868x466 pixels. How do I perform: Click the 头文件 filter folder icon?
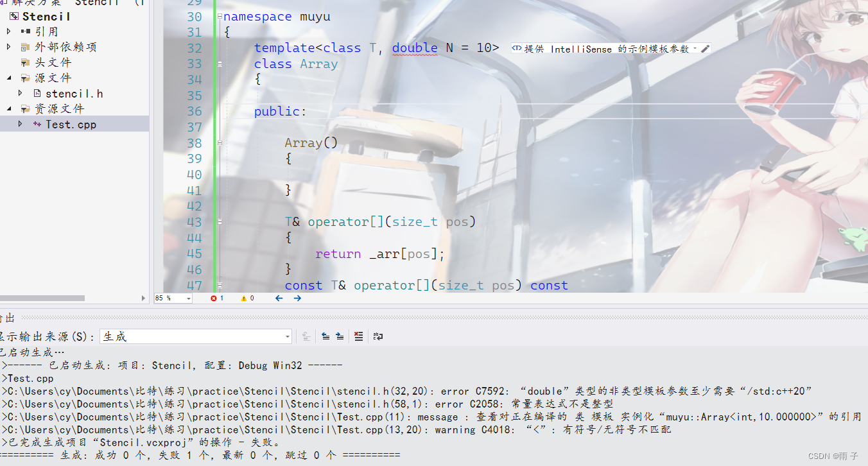[x=26, y=62]
